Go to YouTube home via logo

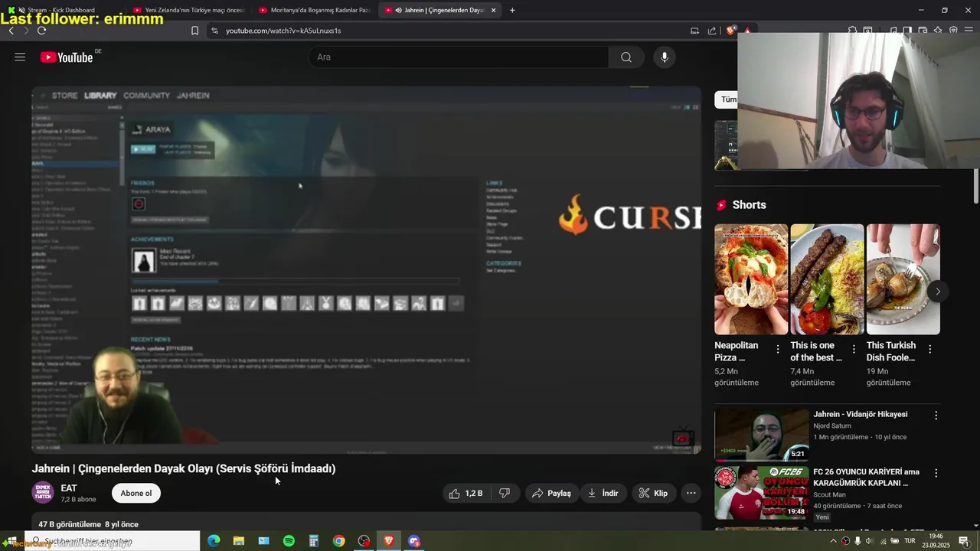click(67, 57)
